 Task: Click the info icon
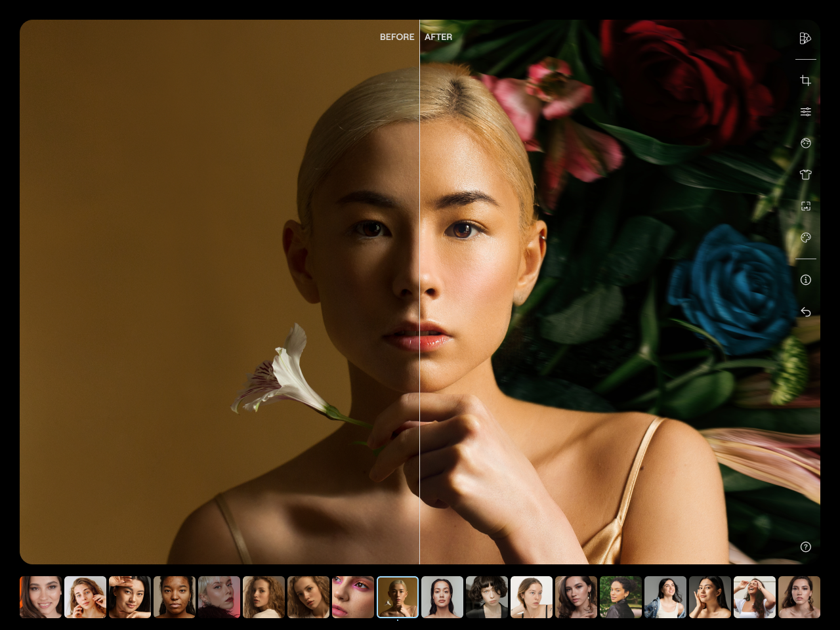[805, 280]
